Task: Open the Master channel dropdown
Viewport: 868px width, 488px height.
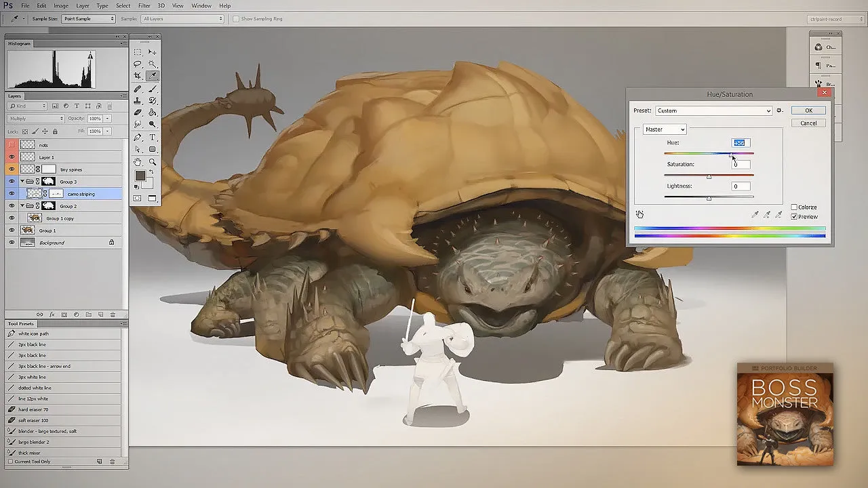Action: click(x=665, y=129)
